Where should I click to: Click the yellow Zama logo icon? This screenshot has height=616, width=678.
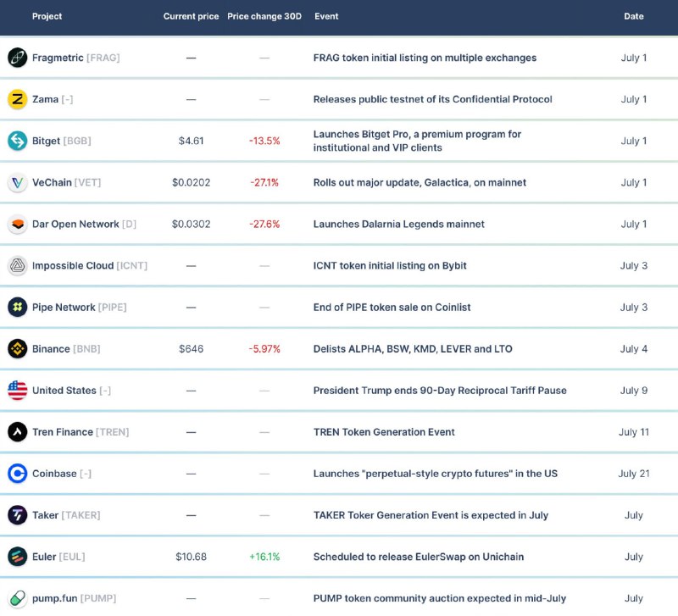click(17, 99)
